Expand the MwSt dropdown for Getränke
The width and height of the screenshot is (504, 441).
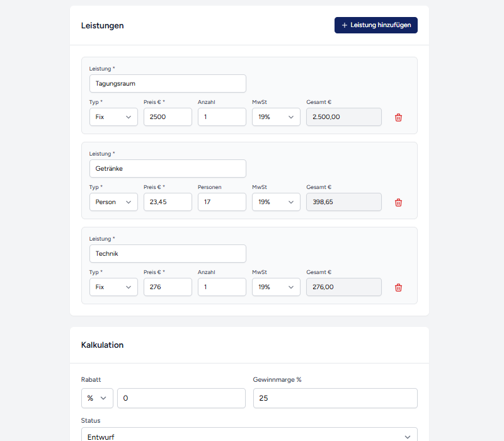click(x=276, y=202)
